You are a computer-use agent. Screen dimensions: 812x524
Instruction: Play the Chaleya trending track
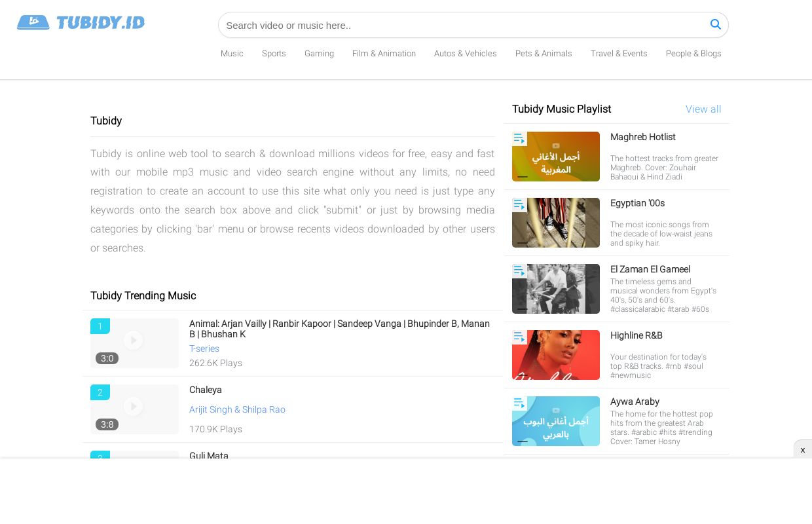coord(134,406)
